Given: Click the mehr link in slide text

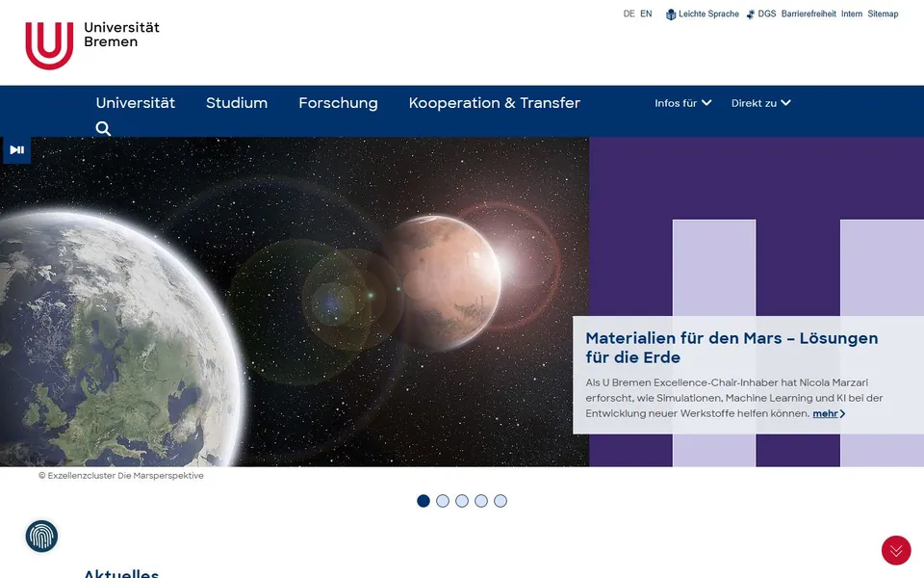Looking at the screenshot, I should tap(829, 413).
